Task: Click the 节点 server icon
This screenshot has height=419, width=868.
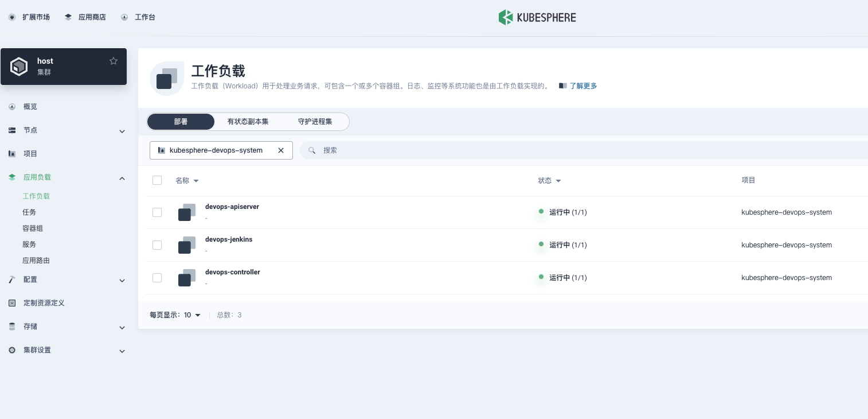Action: [x=12, y=130]
